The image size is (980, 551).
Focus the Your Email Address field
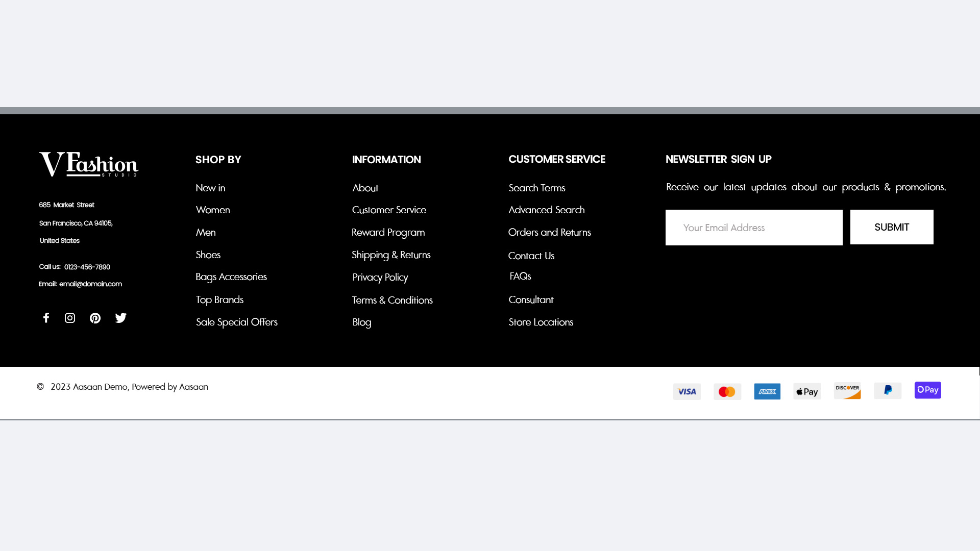coord(753,228)
